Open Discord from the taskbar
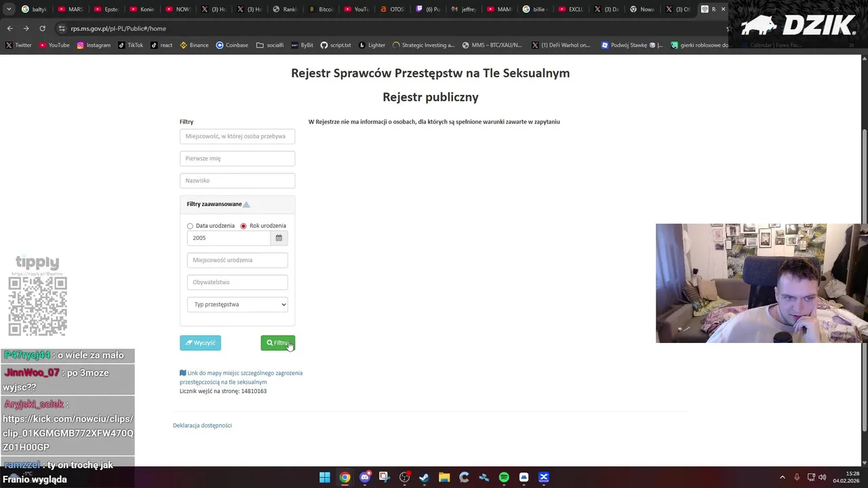 click(365, 477)
